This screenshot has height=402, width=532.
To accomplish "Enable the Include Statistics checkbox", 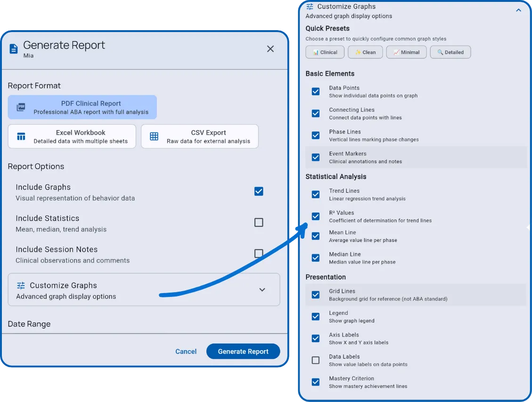I will pyautogui.click(x=259, y=222).
